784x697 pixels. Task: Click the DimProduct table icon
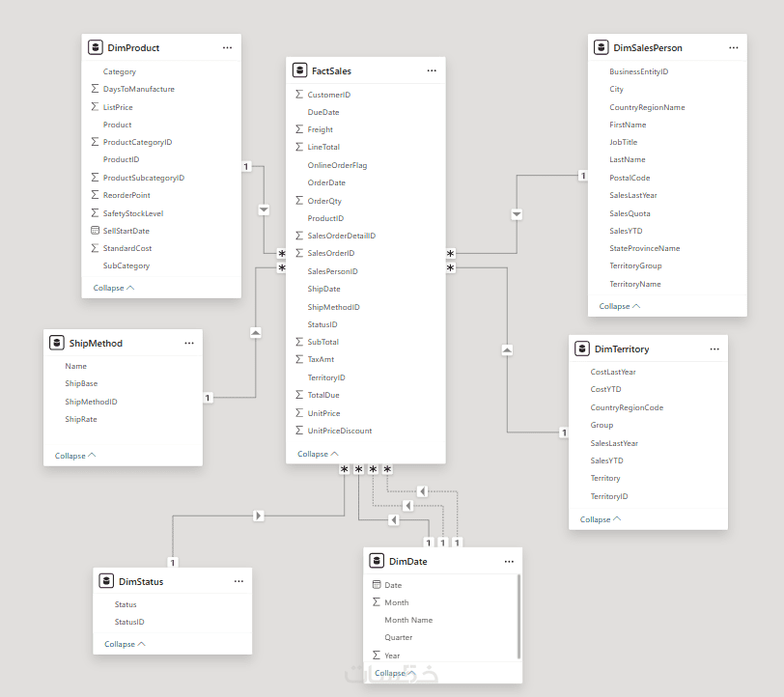(95, 47)
